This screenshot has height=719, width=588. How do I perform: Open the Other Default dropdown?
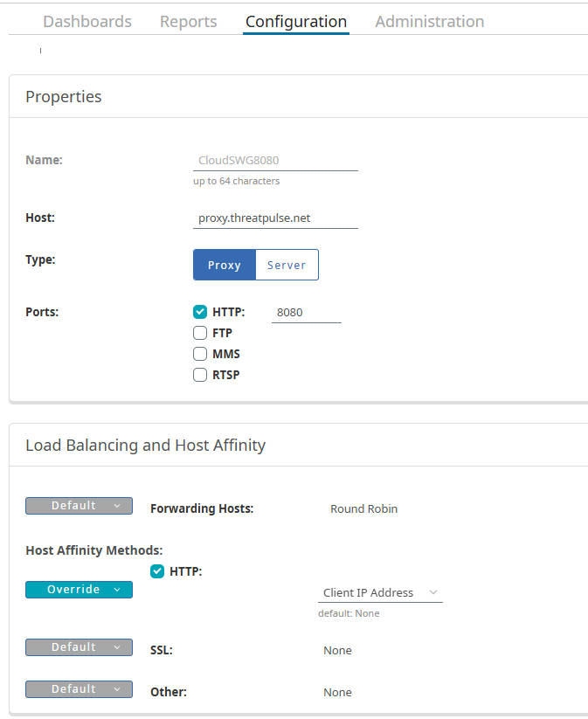pyautogui.click(x=79, y=689)
